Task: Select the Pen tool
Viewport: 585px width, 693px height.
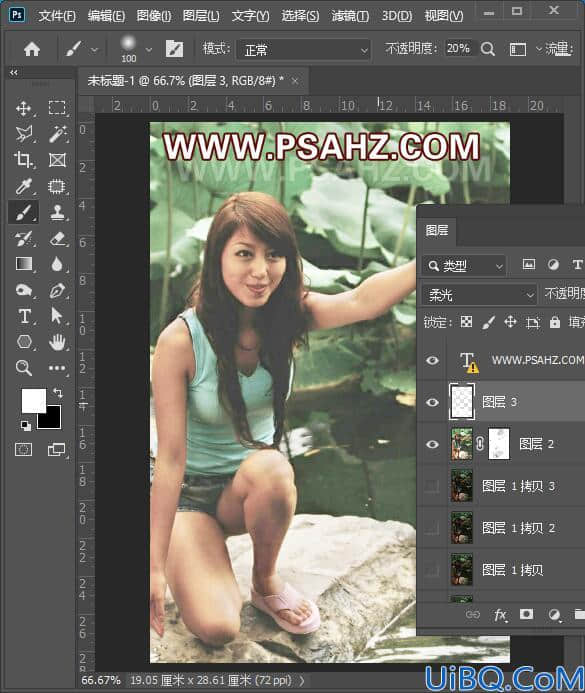Action: [x=57, y=290]
